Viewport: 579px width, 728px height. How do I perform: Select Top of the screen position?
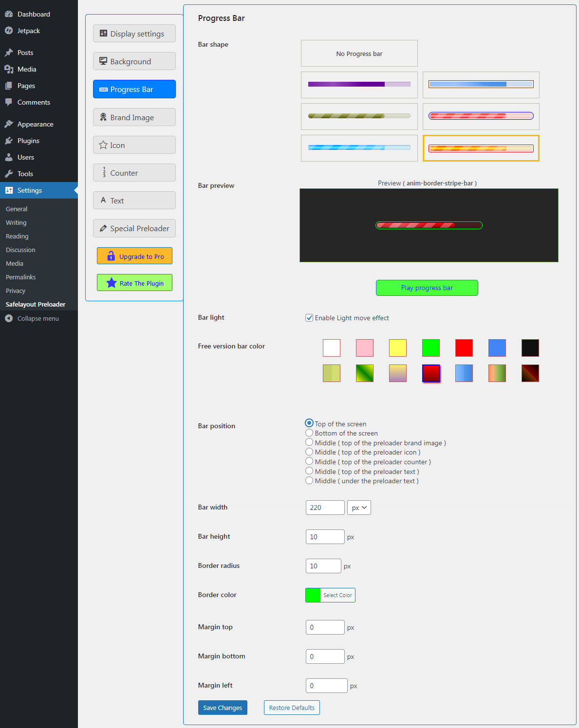(x=309, y=423)
